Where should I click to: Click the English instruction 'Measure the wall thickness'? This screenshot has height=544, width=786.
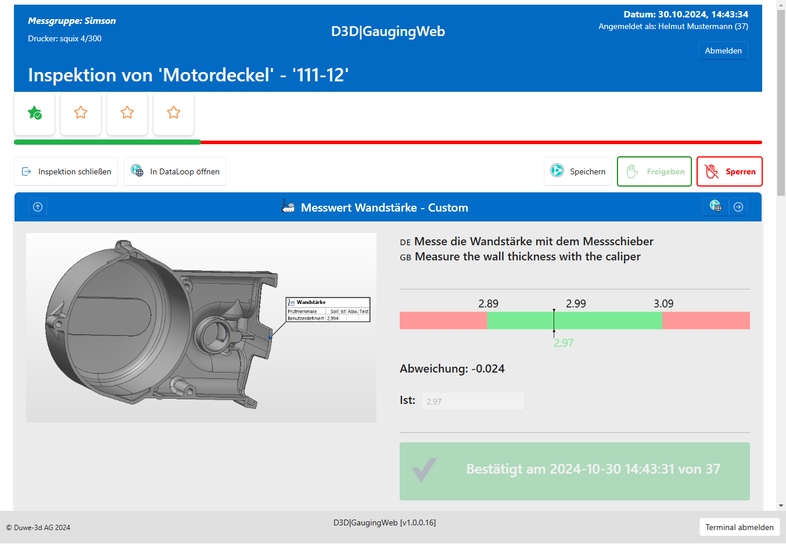point(528,257)
